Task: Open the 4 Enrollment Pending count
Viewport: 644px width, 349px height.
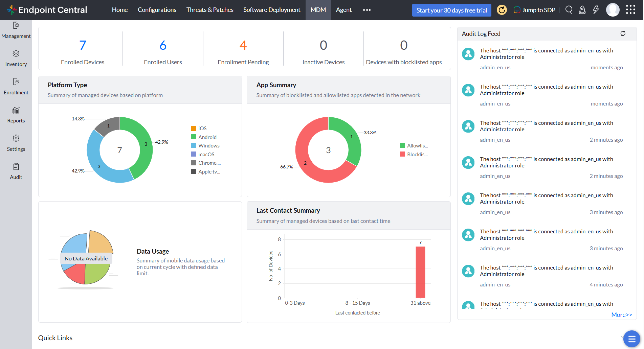Action: click(243, 45)
